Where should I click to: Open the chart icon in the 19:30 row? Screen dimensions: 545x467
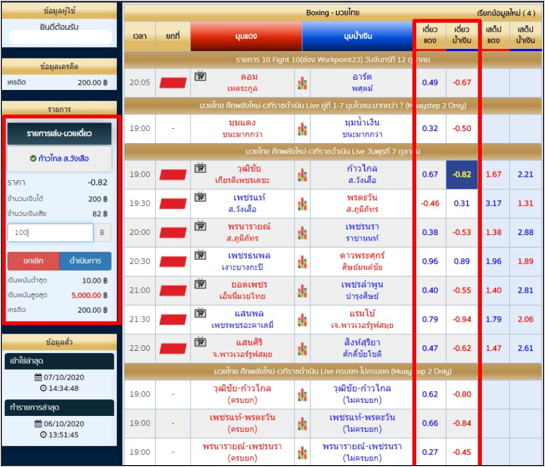point(302,204)
